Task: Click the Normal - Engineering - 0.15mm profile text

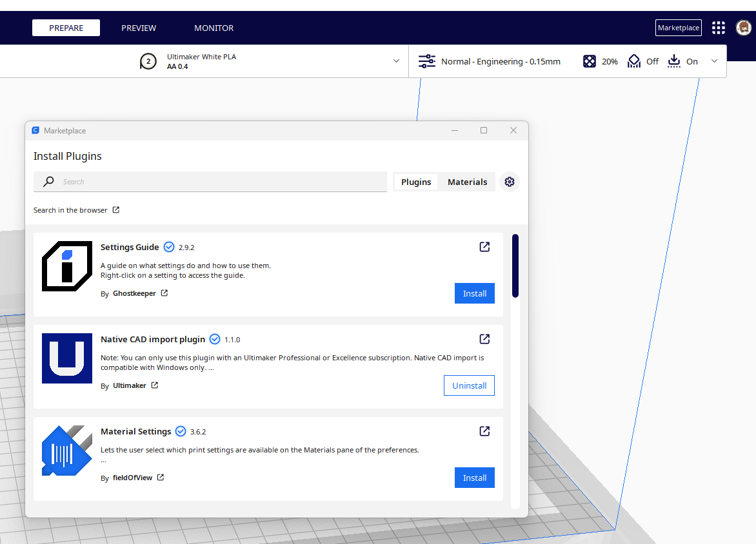Action: 501,61
